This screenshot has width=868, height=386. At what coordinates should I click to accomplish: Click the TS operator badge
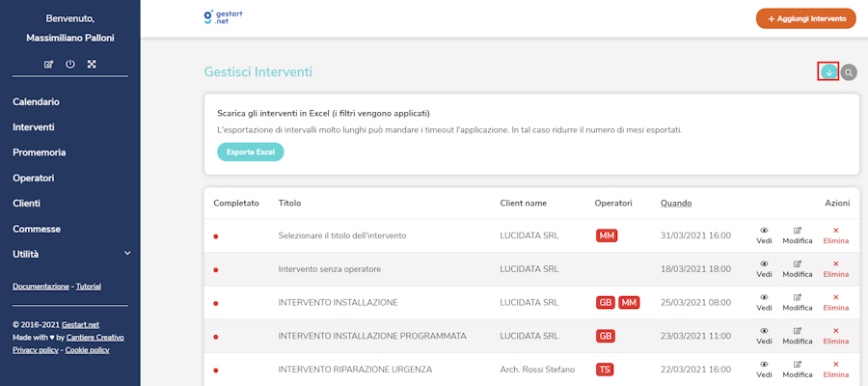tap(606, 370)
